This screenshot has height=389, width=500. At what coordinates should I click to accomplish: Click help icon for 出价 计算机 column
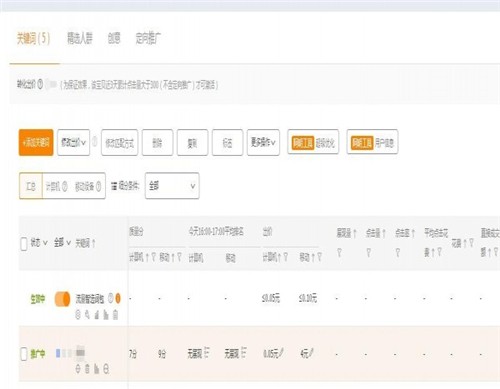point(286,257)
